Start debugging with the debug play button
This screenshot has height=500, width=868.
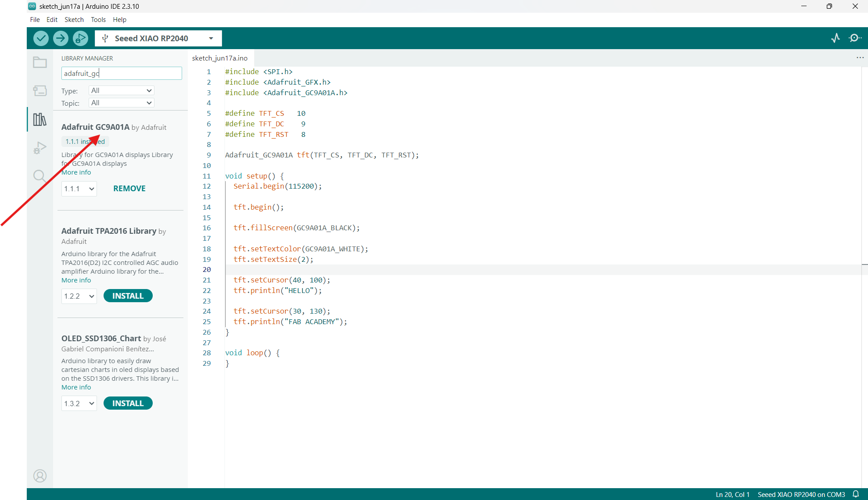pos(80,38)
